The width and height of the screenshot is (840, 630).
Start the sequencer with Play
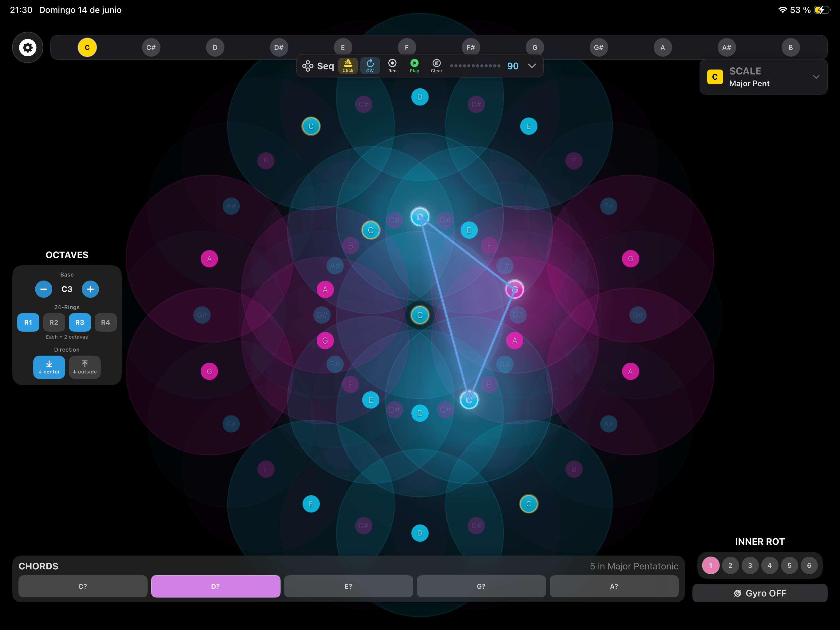414,66
